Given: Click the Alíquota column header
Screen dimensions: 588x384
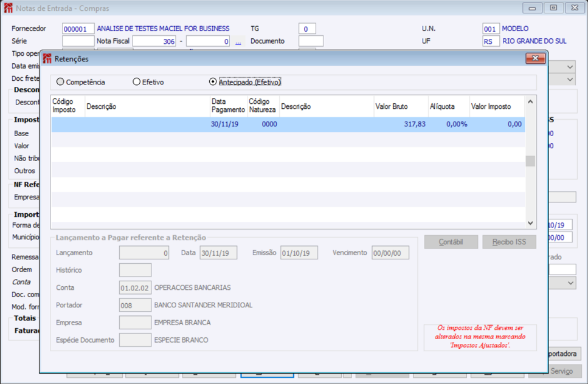Looking at the screenshot, I should [449, 106].
